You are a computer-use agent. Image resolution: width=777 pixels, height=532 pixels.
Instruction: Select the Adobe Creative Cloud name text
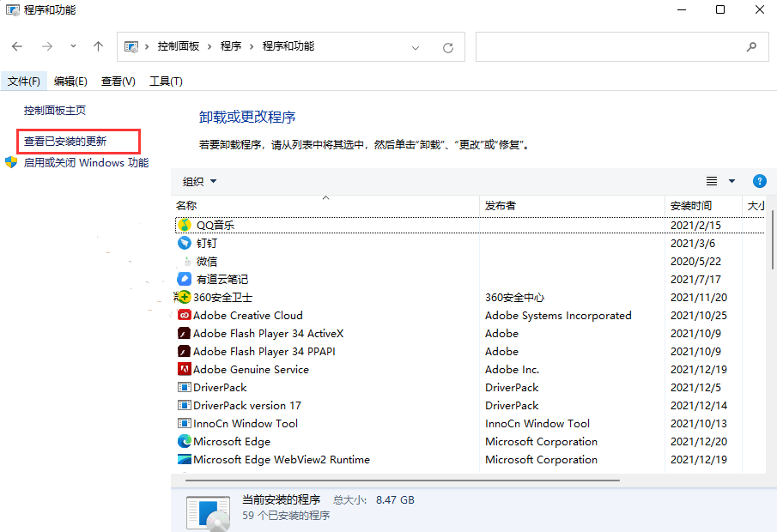click(248, 316)
